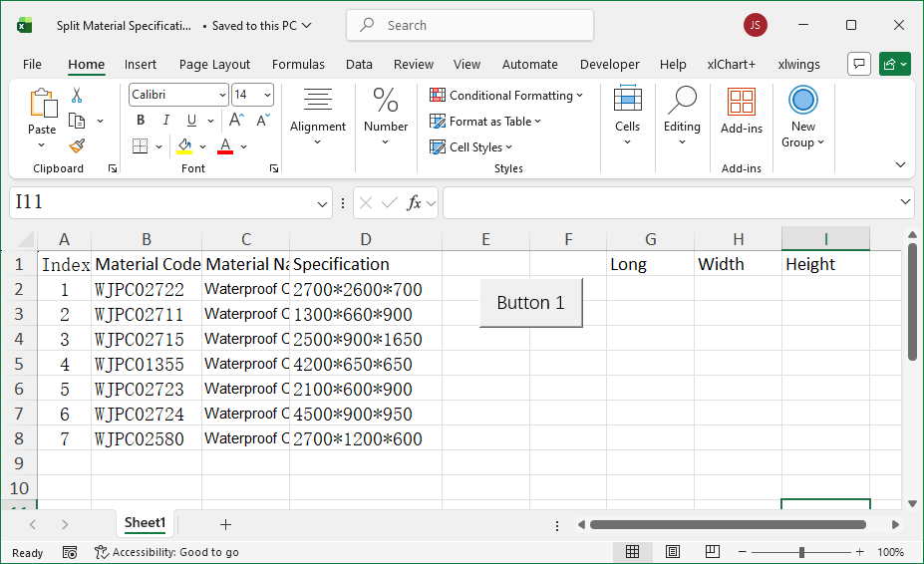Open the Formulas ribbon tab

(x=298, y=64)
